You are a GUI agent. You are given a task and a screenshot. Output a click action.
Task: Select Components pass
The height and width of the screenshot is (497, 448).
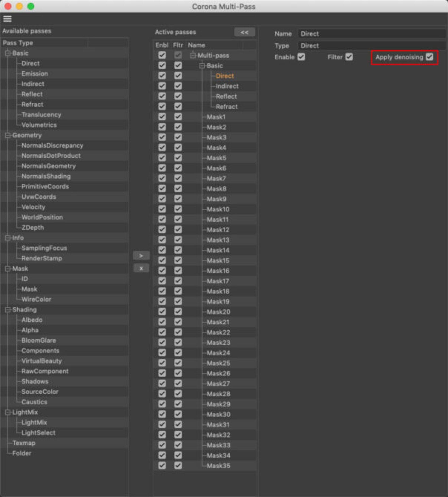point(40,351)
